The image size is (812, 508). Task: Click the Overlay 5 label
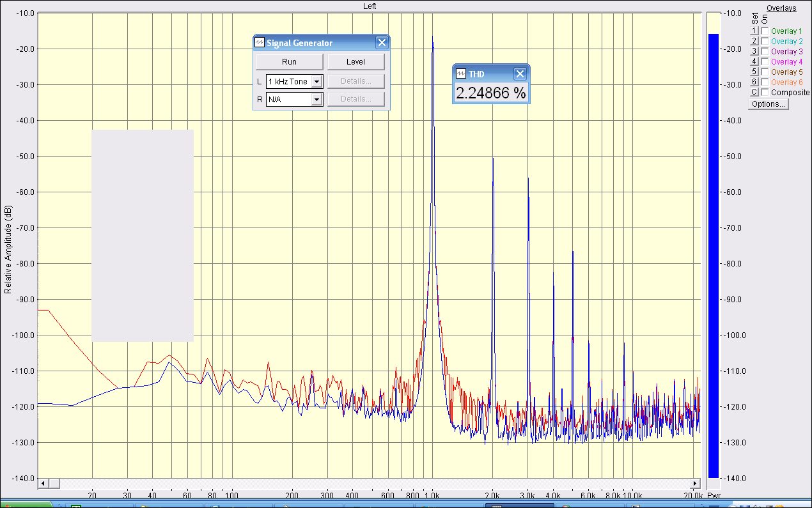[786, 72]
